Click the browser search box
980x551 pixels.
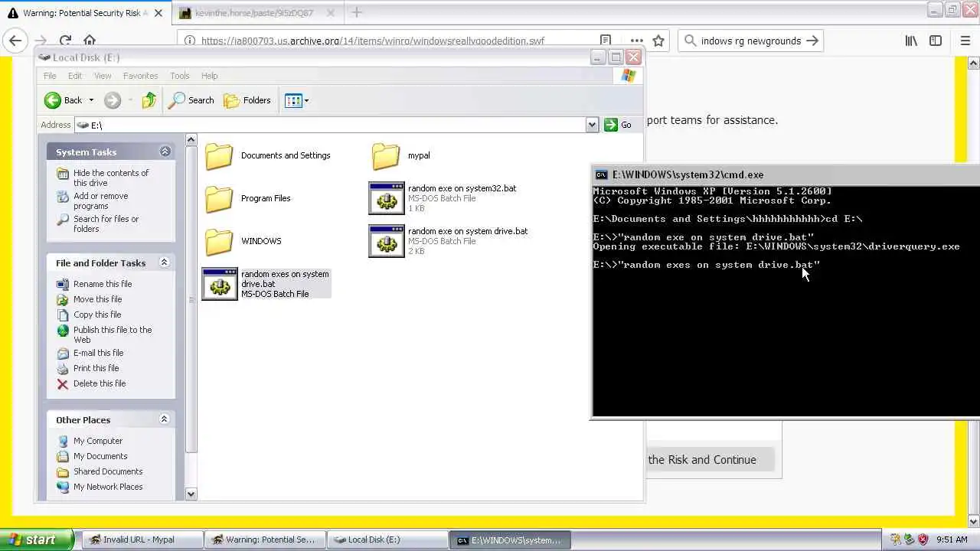[x=750, y=41]
